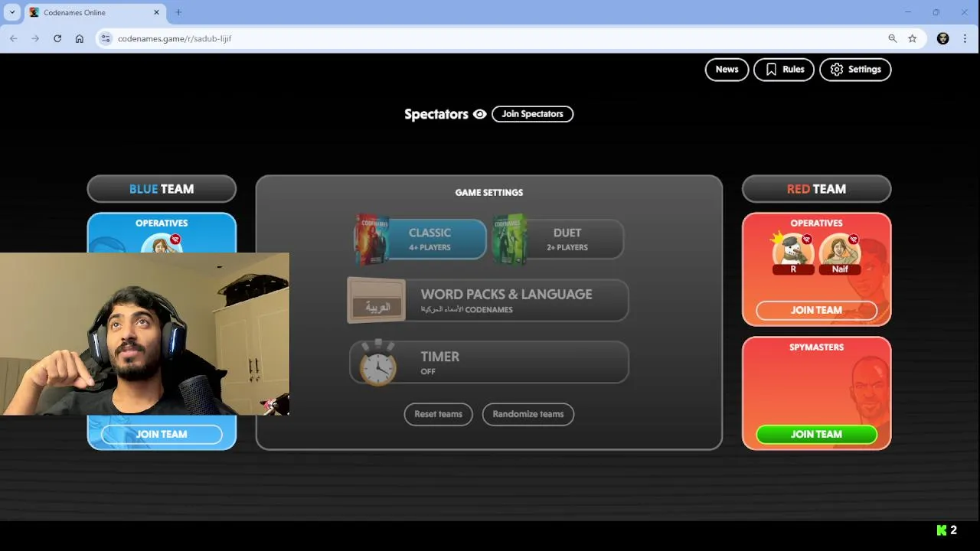Click player R's avatar
This screenshot has height=551, width=980.
click(793, 251)
